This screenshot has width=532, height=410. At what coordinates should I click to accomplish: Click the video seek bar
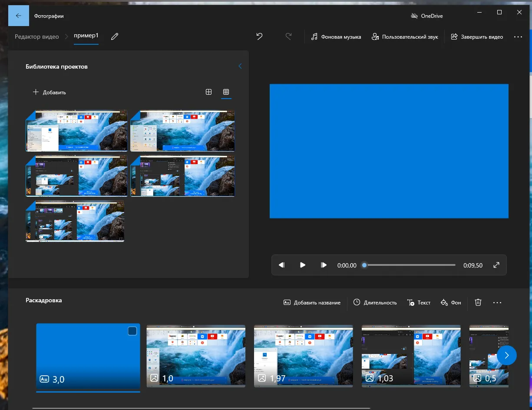click(x=410, y=265)
